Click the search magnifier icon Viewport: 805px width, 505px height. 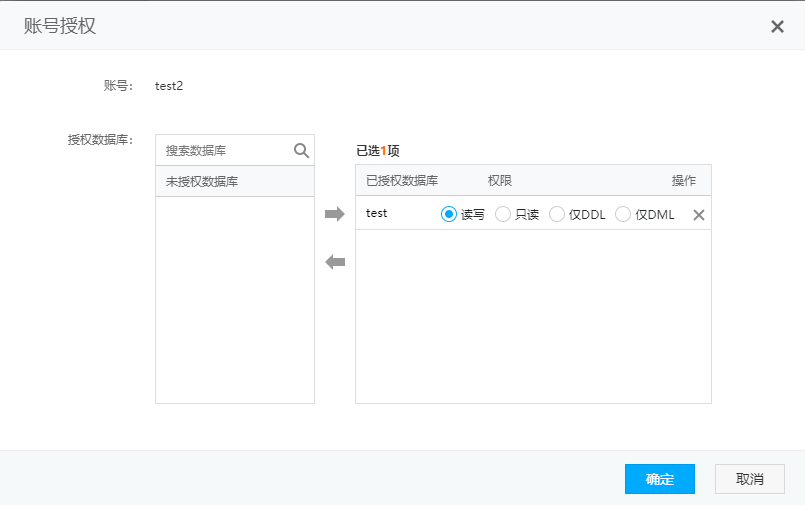[x=301, y=151]
